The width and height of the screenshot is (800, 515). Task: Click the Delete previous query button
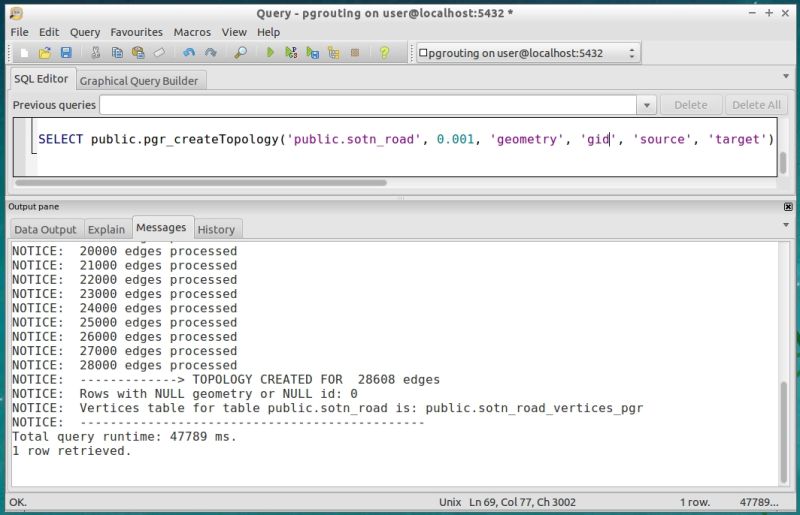point(691,105)
